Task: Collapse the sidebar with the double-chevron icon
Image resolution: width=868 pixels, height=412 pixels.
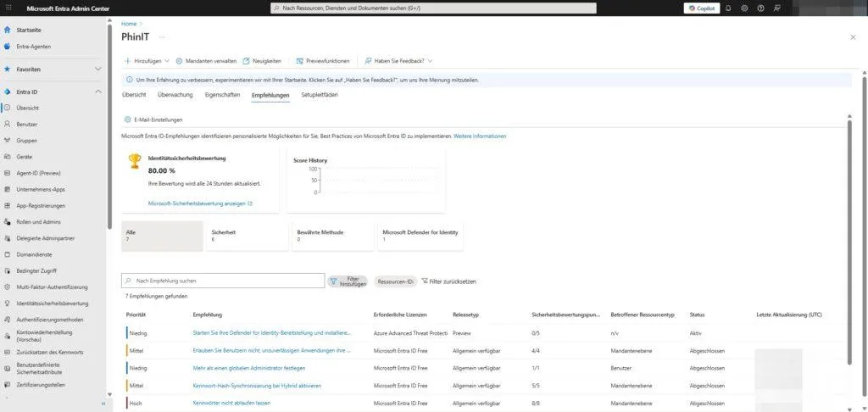Action: pyautogui.click(x=103, y=404)
